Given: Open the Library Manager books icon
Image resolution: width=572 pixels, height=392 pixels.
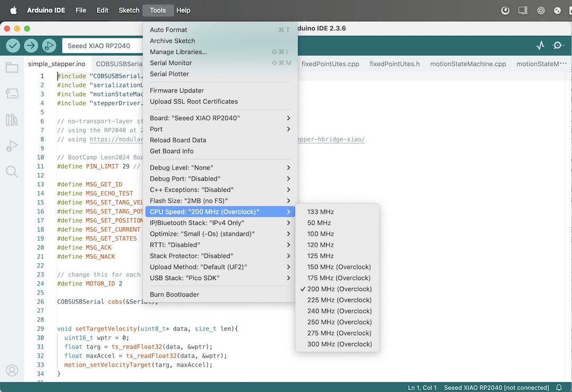Looking at the screenshot, I should point(12,119).
